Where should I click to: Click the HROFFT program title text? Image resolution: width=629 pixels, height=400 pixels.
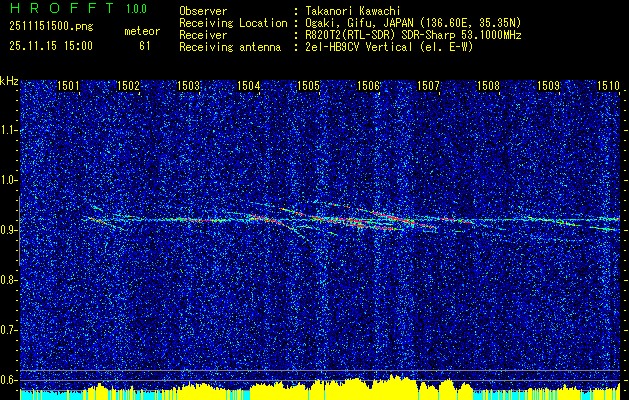62,8
